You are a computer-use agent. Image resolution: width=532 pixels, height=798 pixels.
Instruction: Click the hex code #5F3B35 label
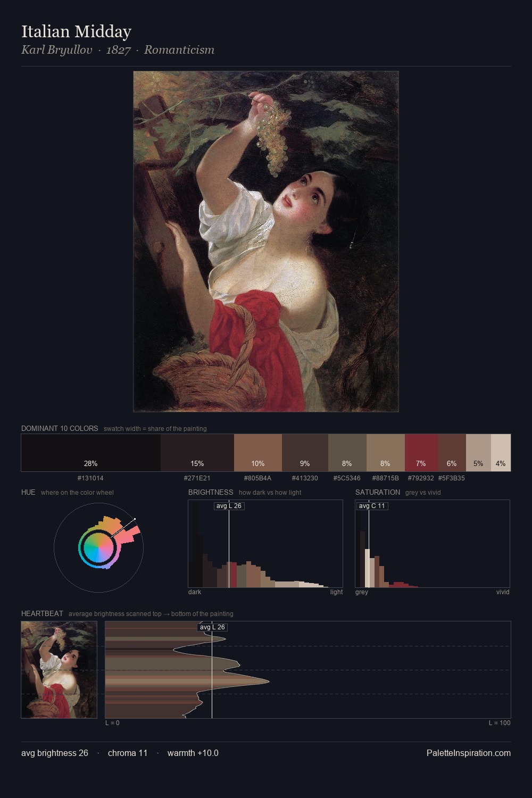[452, 478]
